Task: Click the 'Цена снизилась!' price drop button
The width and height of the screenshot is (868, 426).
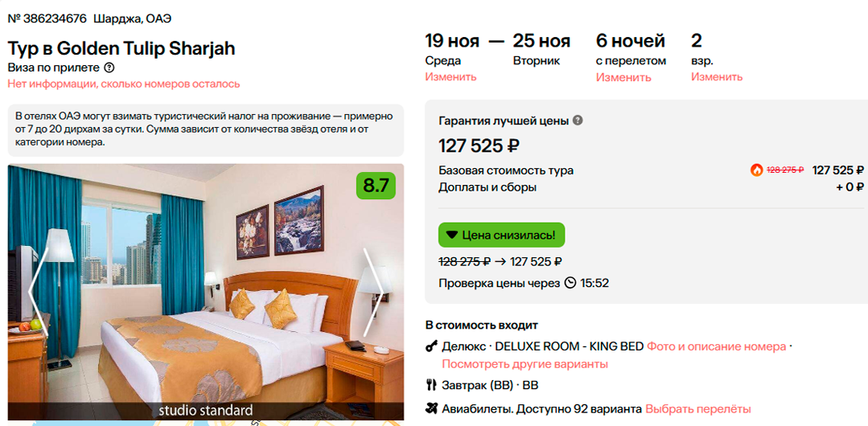Action: [x=502, y=235]
